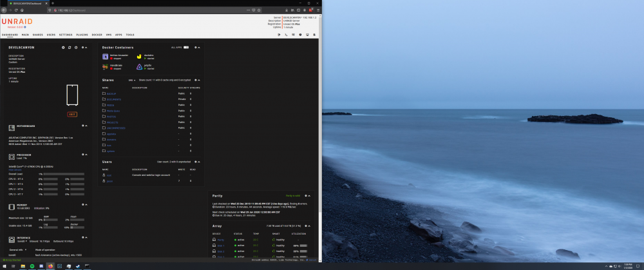Open Spotify from the Windows taskbar
Image resolution: width=644 pixels, height=270 pixels.
32,266
